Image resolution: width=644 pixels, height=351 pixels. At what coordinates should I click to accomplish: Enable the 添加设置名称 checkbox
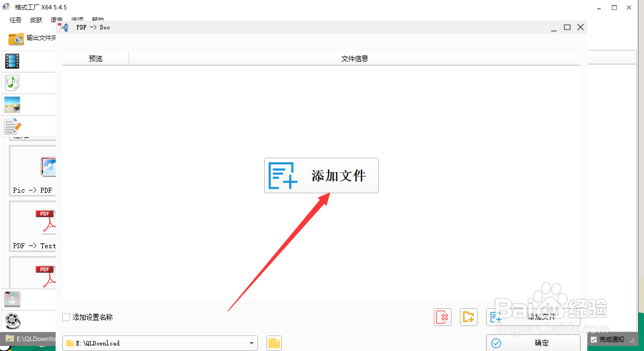tap(65, 317)
